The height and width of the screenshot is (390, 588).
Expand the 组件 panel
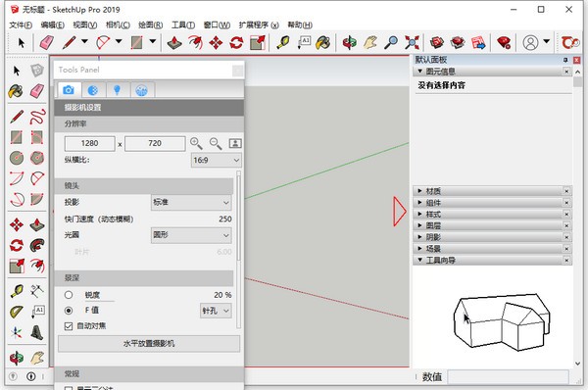point(492,203)
